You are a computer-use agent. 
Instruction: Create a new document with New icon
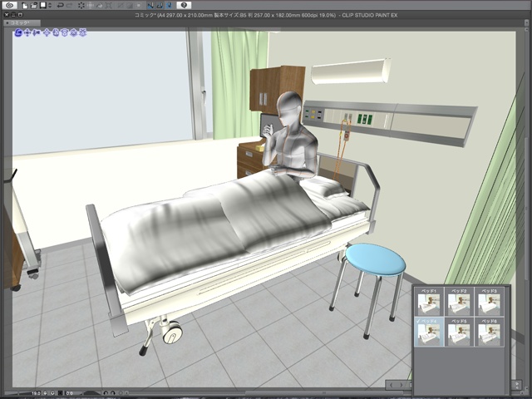coord(25,6)
